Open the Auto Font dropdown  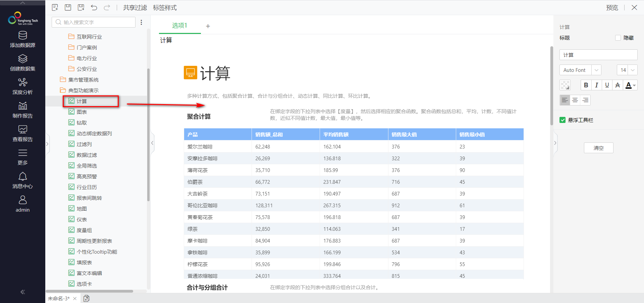[x=580, y=70]
